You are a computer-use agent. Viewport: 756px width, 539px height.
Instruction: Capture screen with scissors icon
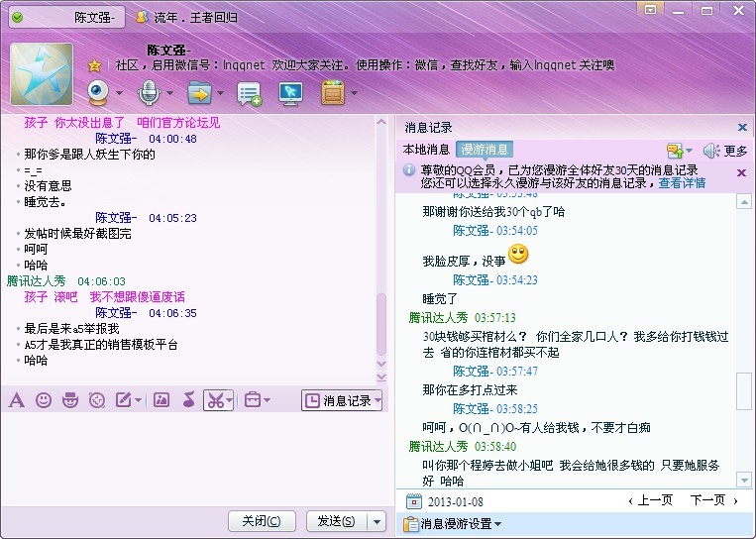(216, 400)
